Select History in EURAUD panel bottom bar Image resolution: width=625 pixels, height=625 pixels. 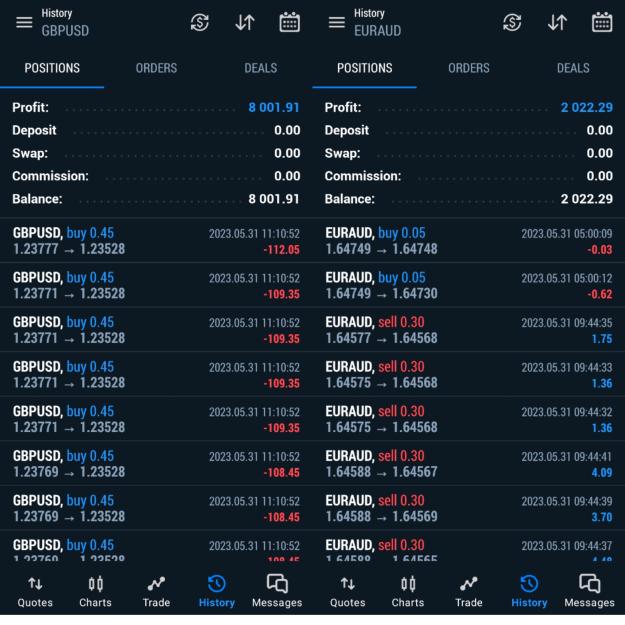point(529,592)
